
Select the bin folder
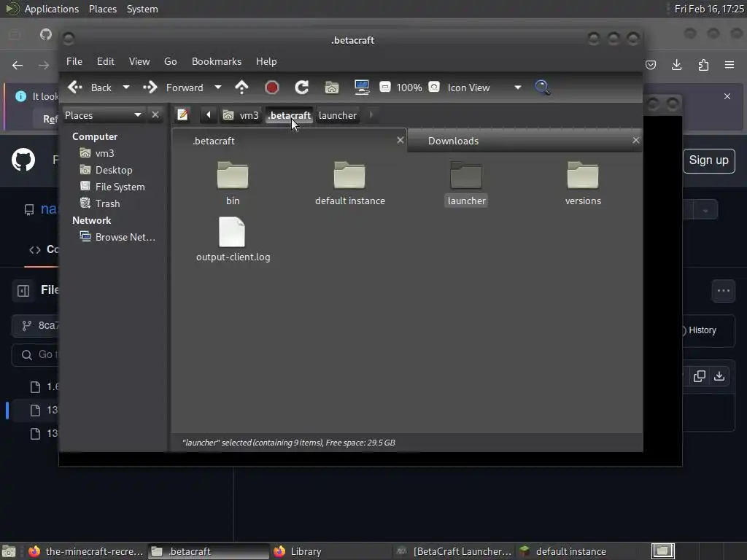click(233, 183)
